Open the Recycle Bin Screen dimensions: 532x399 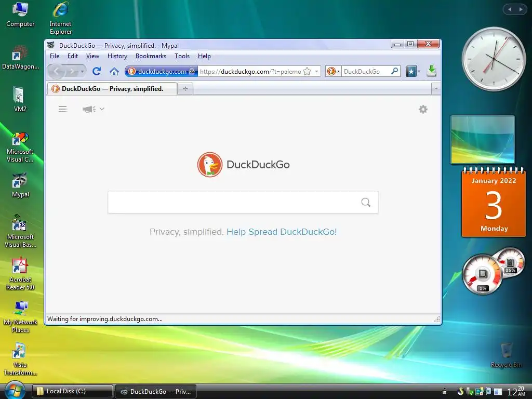point(506,355)
